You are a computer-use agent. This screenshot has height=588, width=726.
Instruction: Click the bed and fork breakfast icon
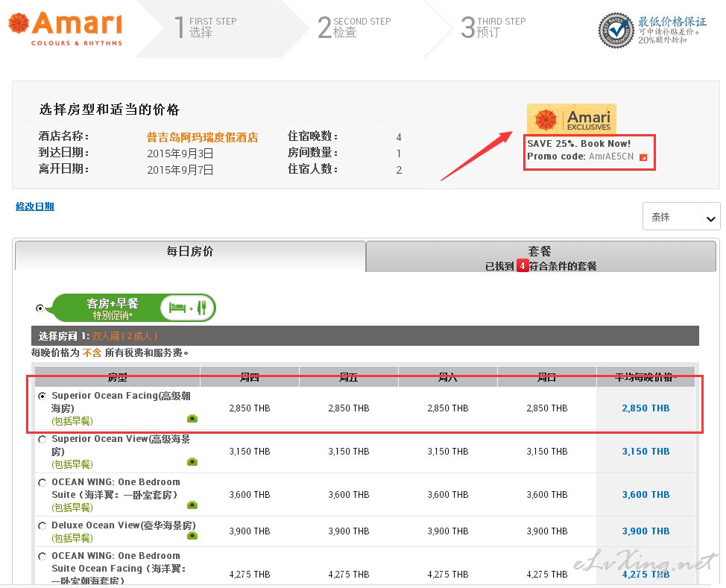coord(188,308)
